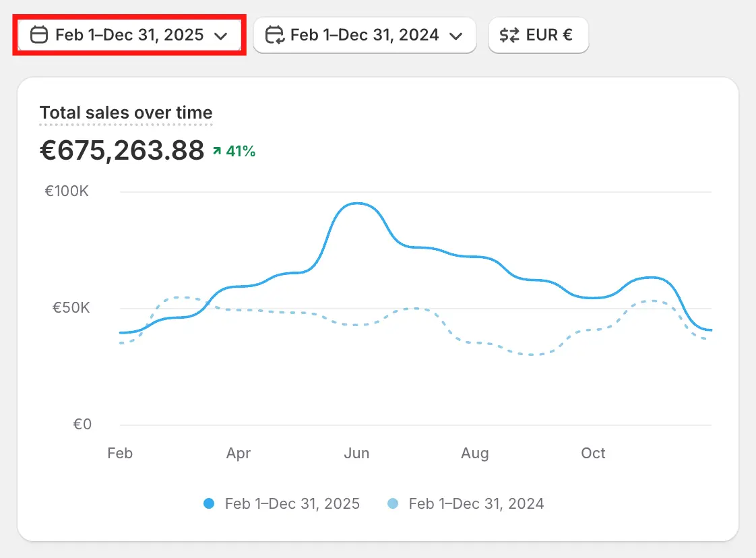Open the EUR € currency selector
The image size is (756, 558).
(538, 35)
